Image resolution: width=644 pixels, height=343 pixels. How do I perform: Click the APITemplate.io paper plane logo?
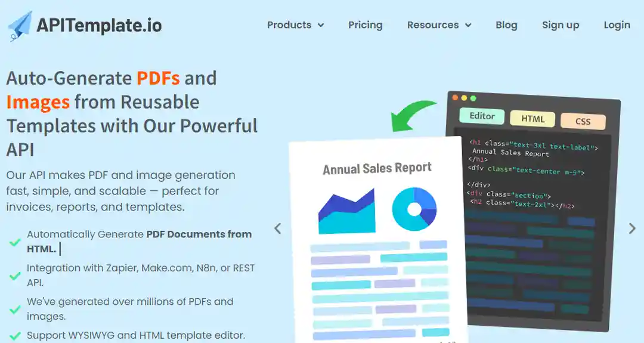pyautogui.click(x=20, y=26)
